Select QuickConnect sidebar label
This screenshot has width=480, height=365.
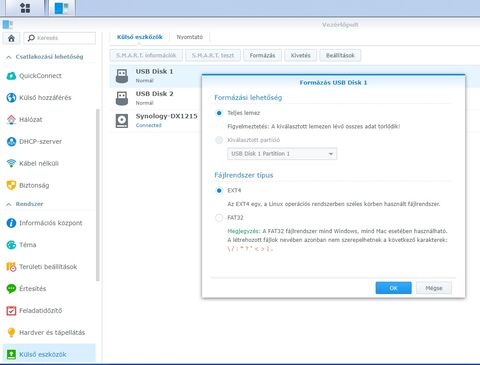40,76
